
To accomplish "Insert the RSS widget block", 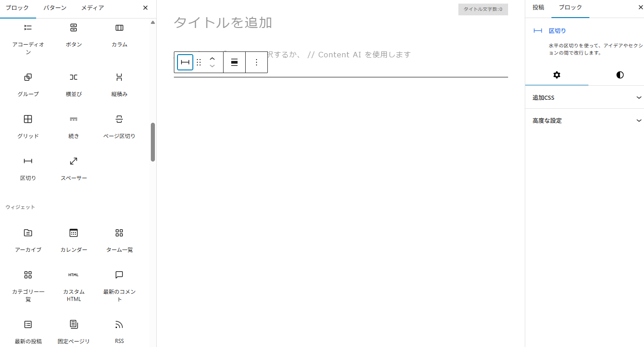I will [119, 331].
